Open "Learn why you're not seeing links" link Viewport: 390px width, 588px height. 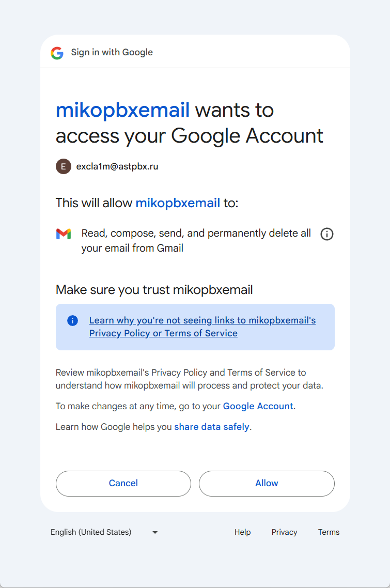[x=202, y=327]
